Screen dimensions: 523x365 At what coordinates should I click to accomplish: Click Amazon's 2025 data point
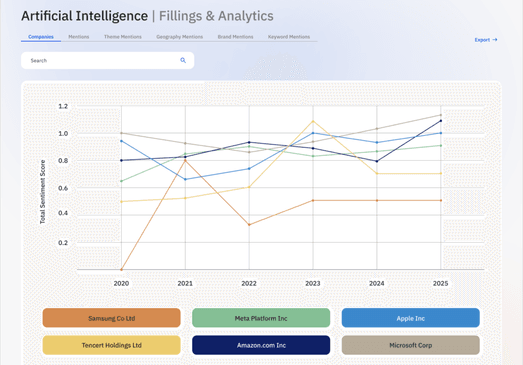pos(441,121)
